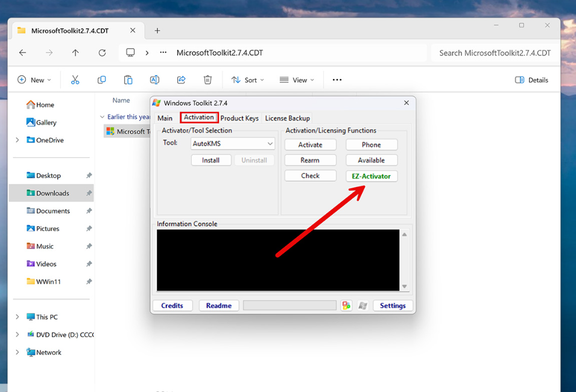Click the Office toolkit icon beside Settings
The image size is (576, 392).
pyautogui.click(x=346, y=306)
